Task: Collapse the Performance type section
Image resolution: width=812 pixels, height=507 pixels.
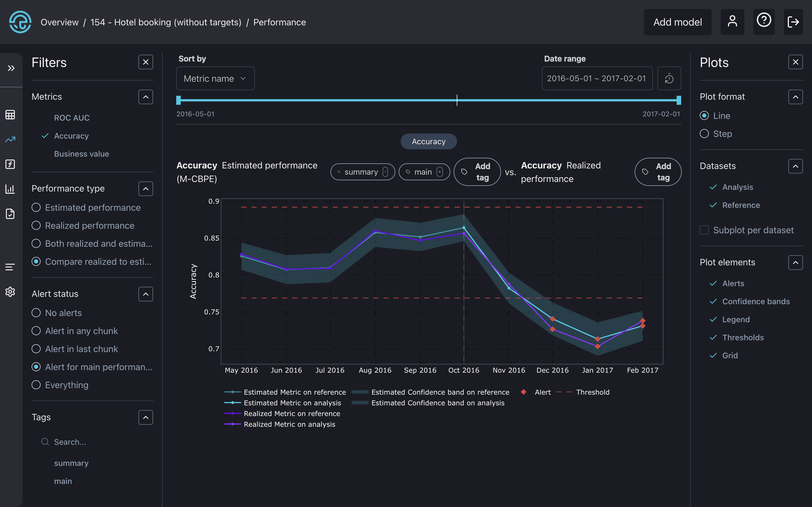Action: click(x=145, y=189)
